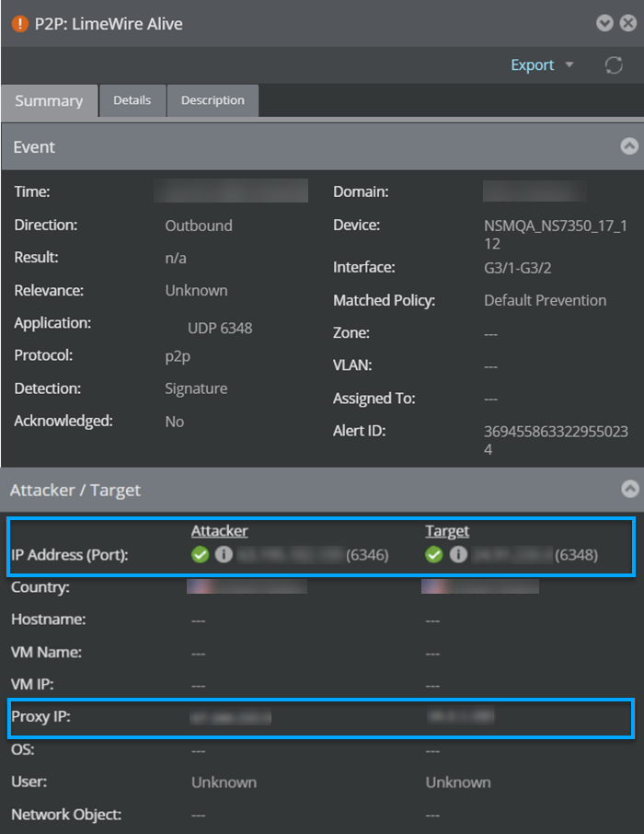
Task: Open the Export dropdown menu
Action: tap(542, 64)
